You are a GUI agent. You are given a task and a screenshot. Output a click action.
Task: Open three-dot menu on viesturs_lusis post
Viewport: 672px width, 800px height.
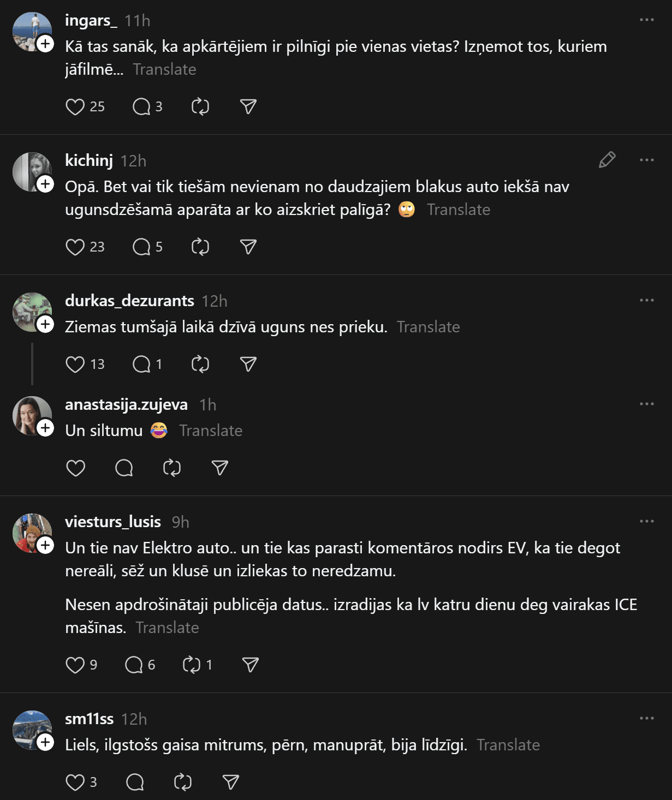click(x=646, y=521)
